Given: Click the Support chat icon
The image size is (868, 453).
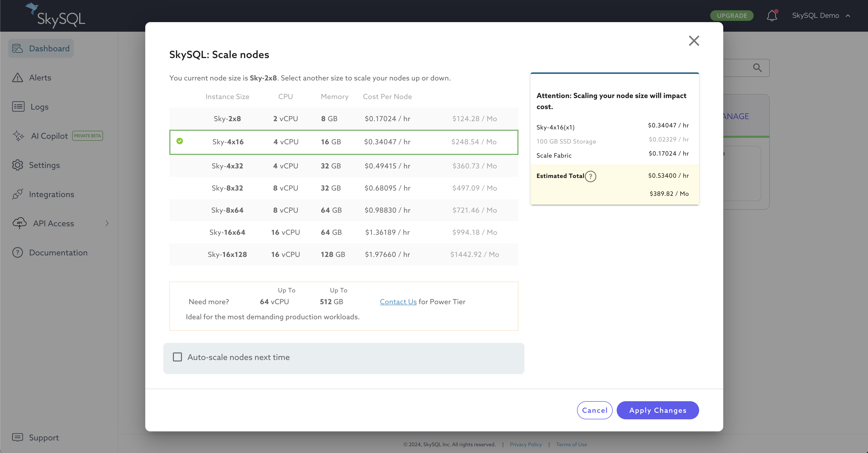Looking at the screenshot, I should click(x=18, y=437).
